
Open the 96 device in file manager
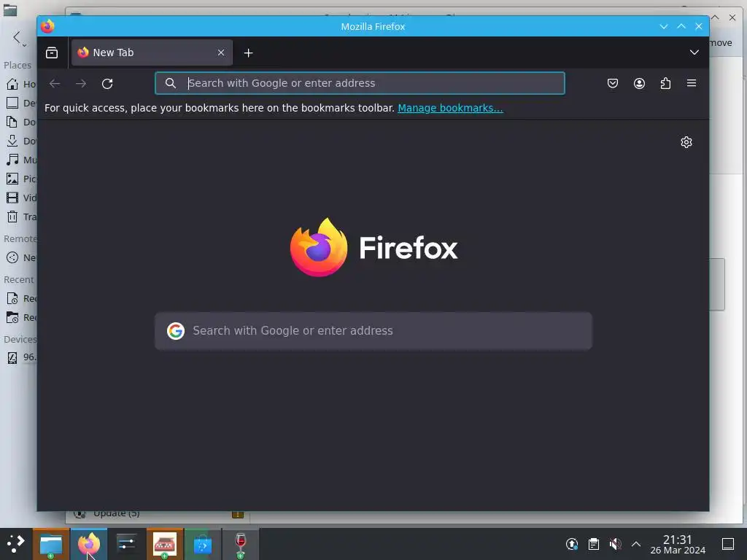[x=20, y=357]
